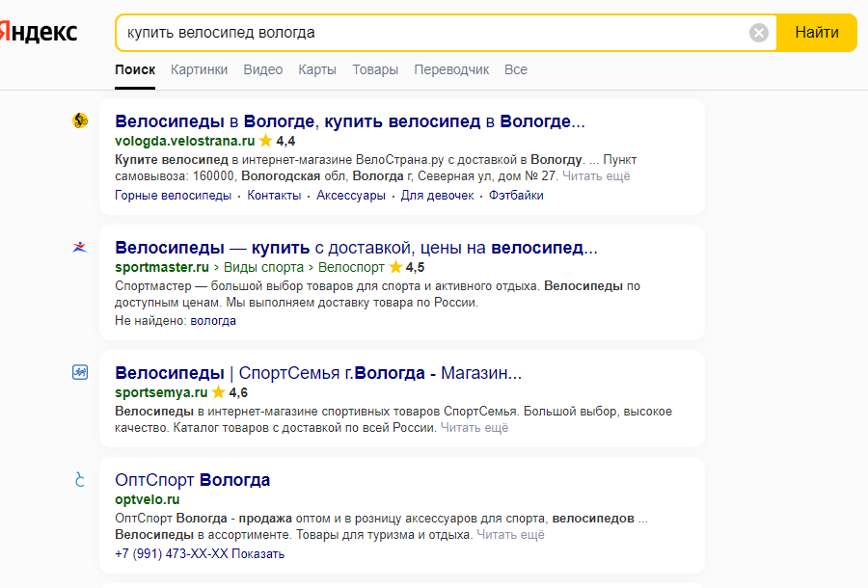Open Фэтбайки sitelink
This screenshot has height=588, width=868.
[x=516, y=196]
